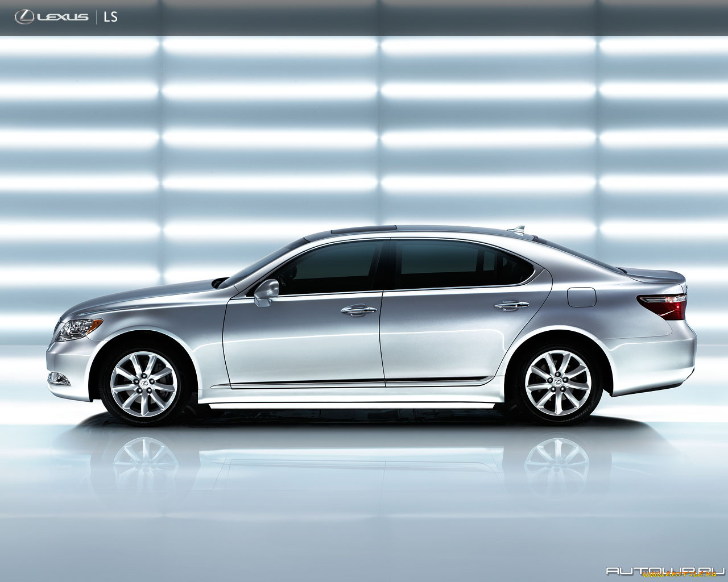Click the LS model label
This screenshot has width=728, height=582.
(110, 16)
